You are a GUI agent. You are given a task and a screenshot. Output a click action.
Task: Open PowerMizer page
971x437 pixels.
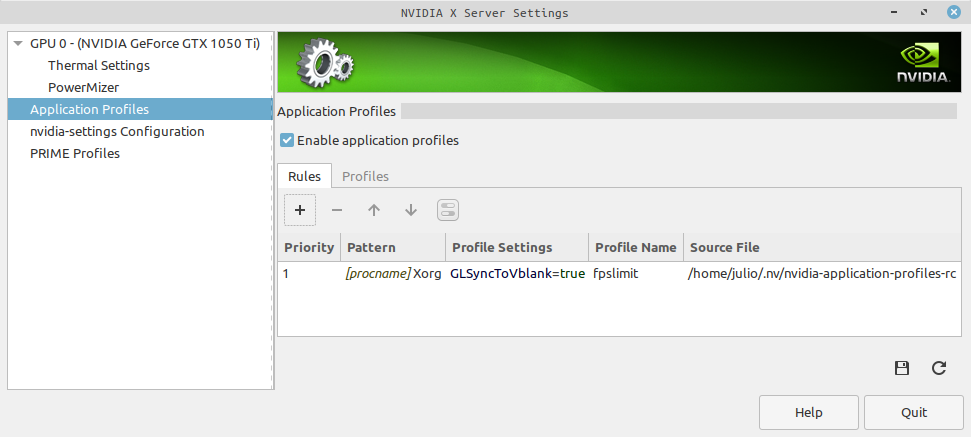(84, 87)
